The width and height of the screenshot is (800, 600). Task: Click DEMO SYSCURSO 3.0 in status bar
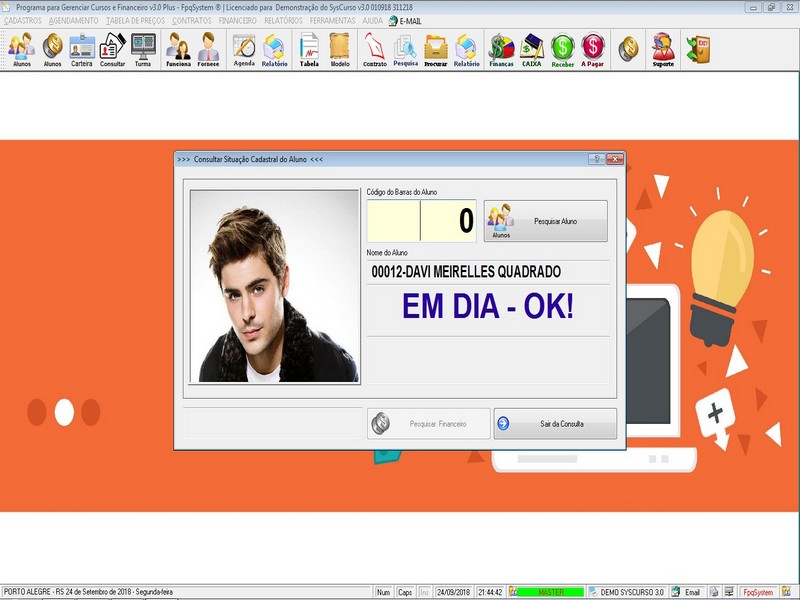point(632,592)
